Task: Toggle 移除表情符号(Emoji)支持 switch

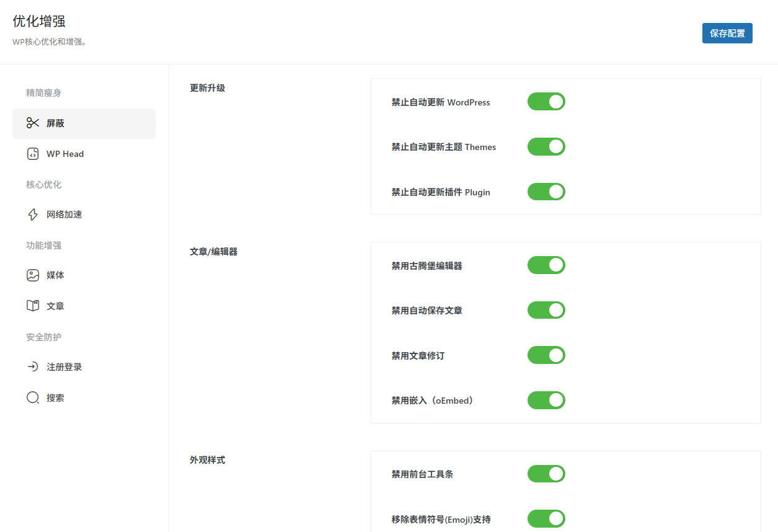Action: click(x=546, y=519)
